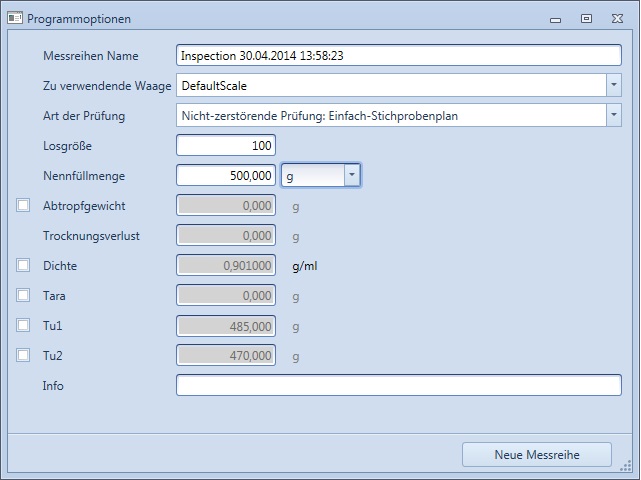The width and height of the screenshot is (641, 480).
Task: Toggle the Dichte checkbox
Action: (23, 266)
